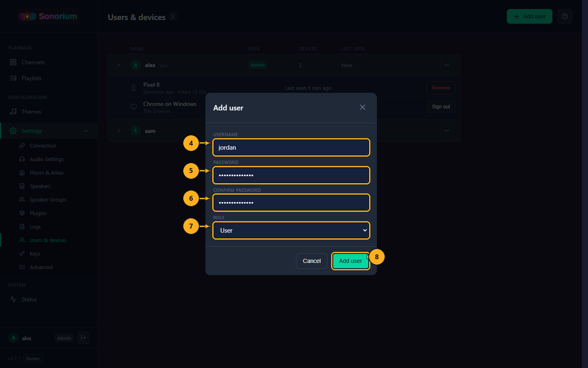The width and height of the screenshot is (588, 368).
Task: Collapse the alex user row
Action: click(x=119, y=65)
